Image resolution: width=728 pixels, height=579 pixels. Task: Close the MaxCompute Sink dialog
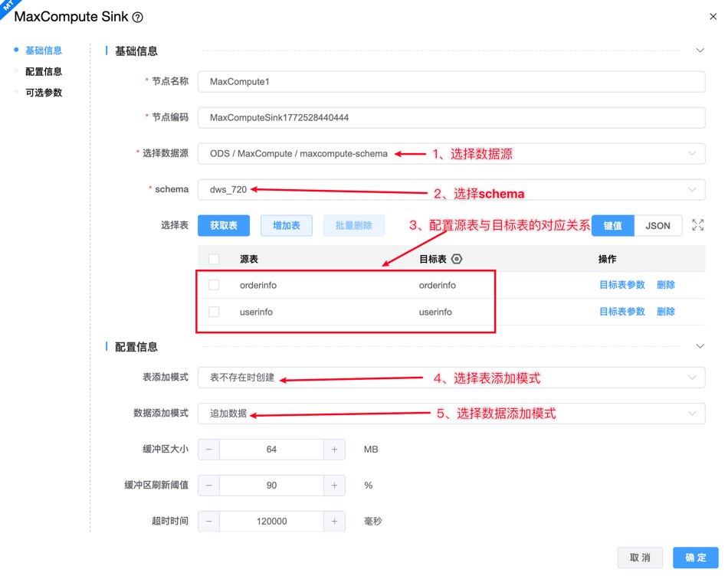coord(713,17)
